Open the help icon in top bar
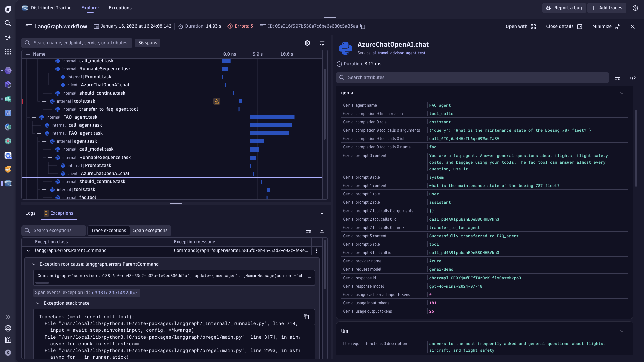The image size is (644, 362). pos(635,8)
